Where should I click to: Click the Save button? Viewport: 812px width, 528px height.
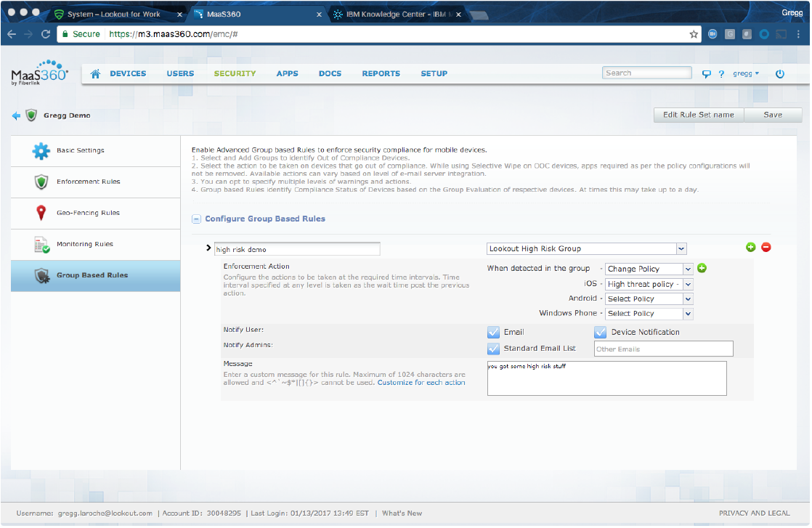[x=773, y=115]
